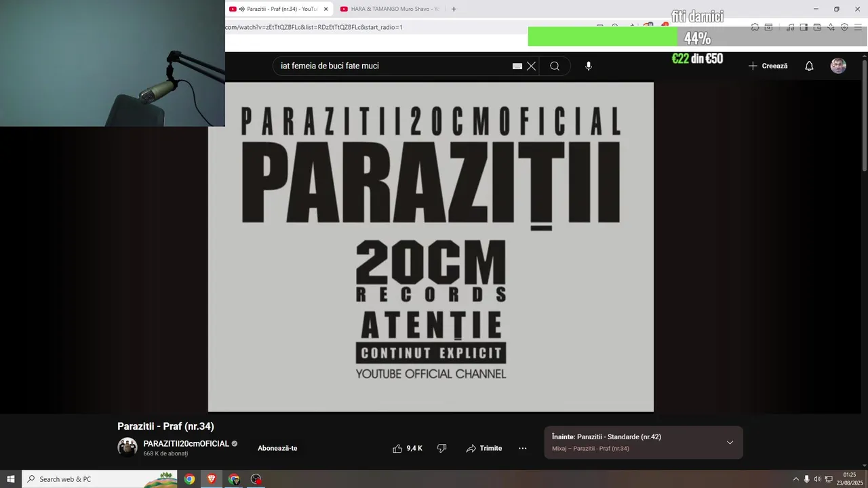
Task: Close the Parazitii - Praf tab
Action: [325, 9]
